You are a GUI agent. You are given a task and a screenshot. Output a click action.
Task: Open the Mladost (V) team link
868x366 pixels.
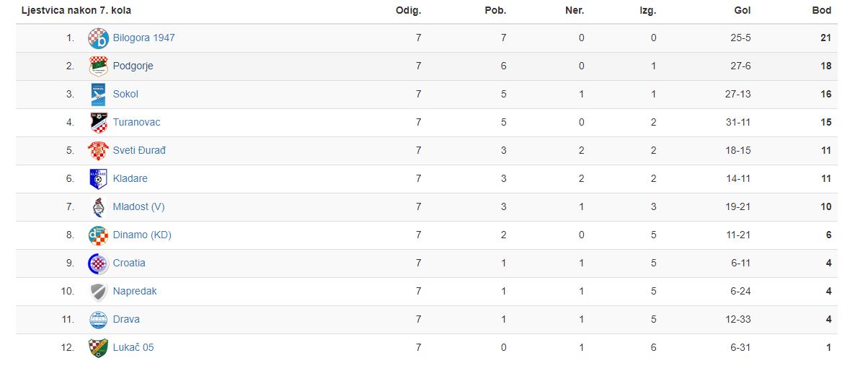[138, 207]
